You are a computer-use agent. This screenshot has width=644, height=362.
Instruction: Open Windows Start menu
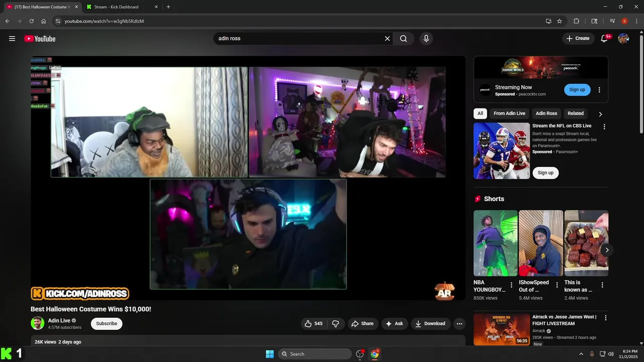click(270, 354)
